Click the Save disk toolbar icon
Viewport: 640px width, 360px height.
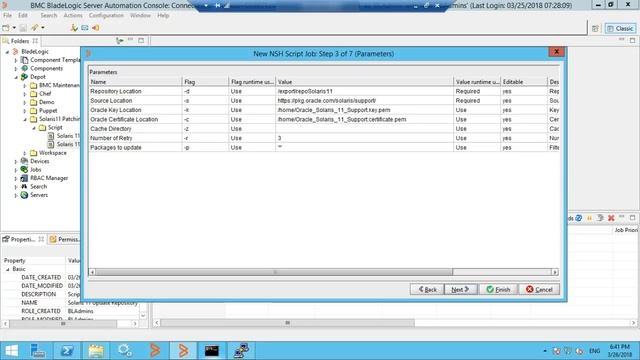click(x=23, y=28)
